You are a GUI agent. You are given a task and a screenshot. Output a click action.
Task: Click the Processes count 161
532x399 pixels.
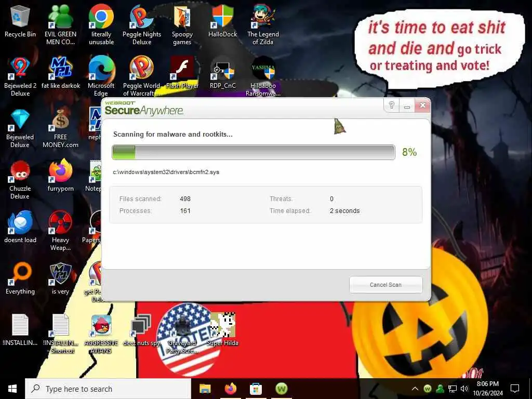[x=185, y=211]
